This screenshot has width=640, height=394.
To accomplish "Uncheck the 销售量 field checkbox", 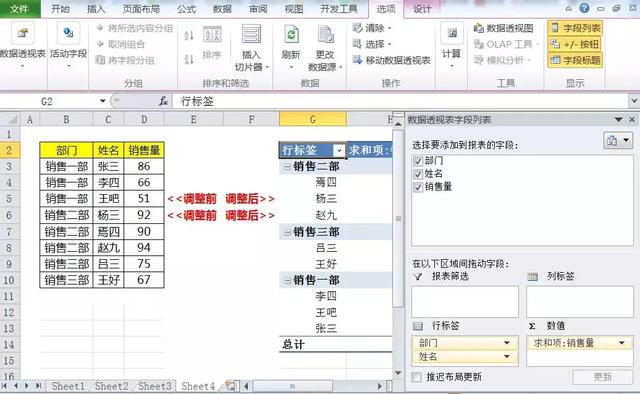I will pos(418,187).
